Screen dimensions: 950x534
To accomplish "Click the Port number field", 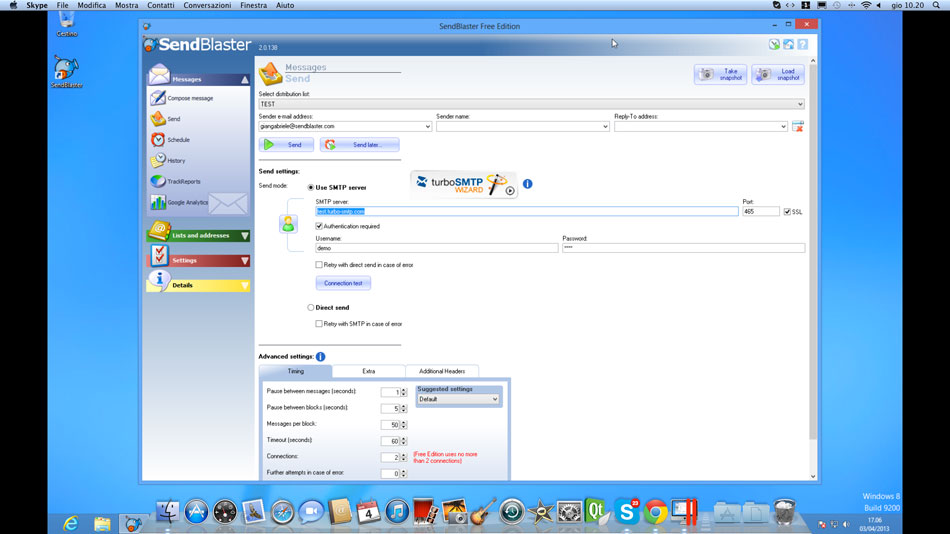I will (761, 212).
